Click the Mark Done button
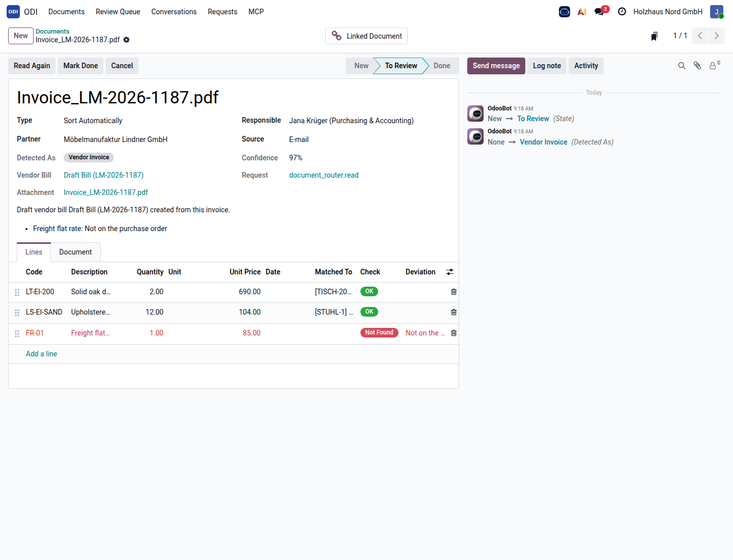 click(x=80, y=66)
